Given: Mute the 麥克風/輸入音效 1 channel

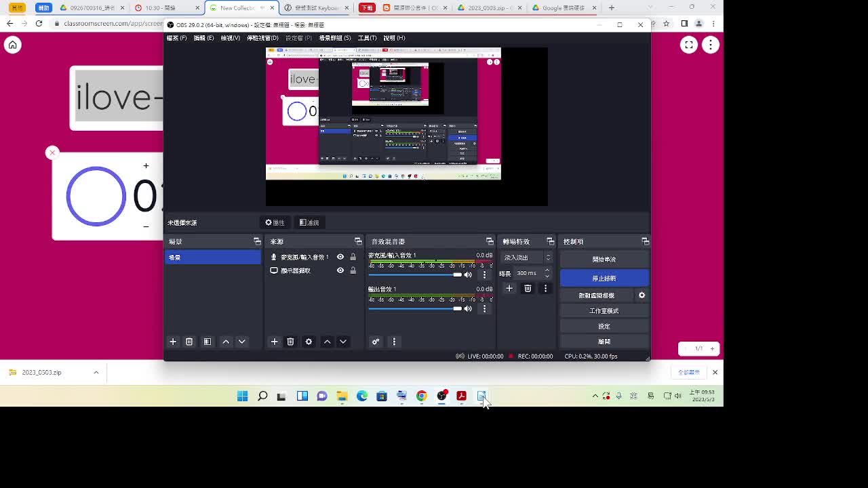Looking at the screenshot, I should point(468,274).
